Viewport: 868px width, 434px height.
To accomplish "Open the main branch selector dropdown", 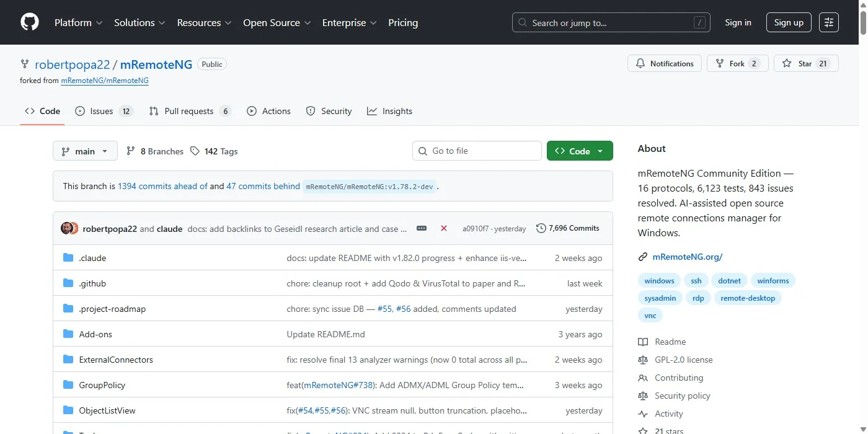I will (x=85, y=151).
